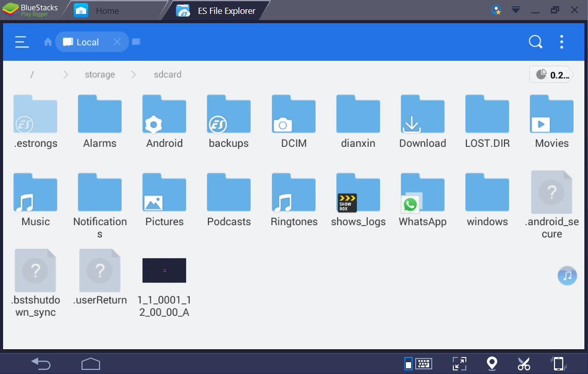Go to ES home icon
This screenshot has width=588, height=374.
[x=47, y=42]
